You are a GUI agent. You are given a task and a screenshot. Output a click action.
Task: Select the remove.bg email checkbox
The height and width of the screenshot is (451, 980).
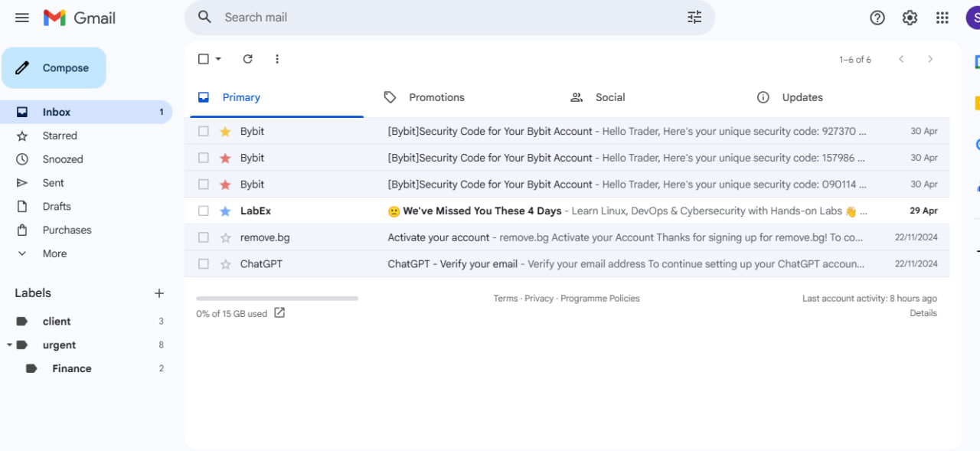pyautogui.click(x=204, y=237)
